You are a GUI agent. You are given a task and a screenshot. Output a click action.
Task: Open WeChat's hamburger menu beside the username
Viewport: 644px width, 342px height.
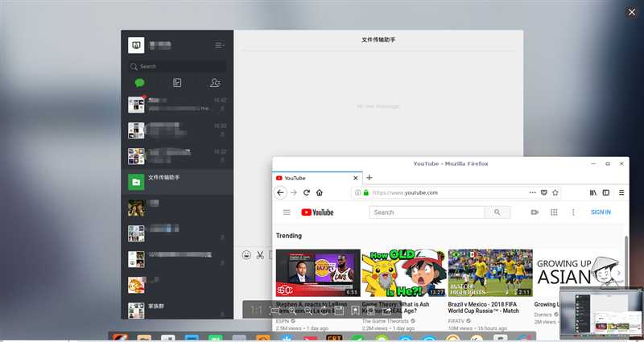coord(219,45)
